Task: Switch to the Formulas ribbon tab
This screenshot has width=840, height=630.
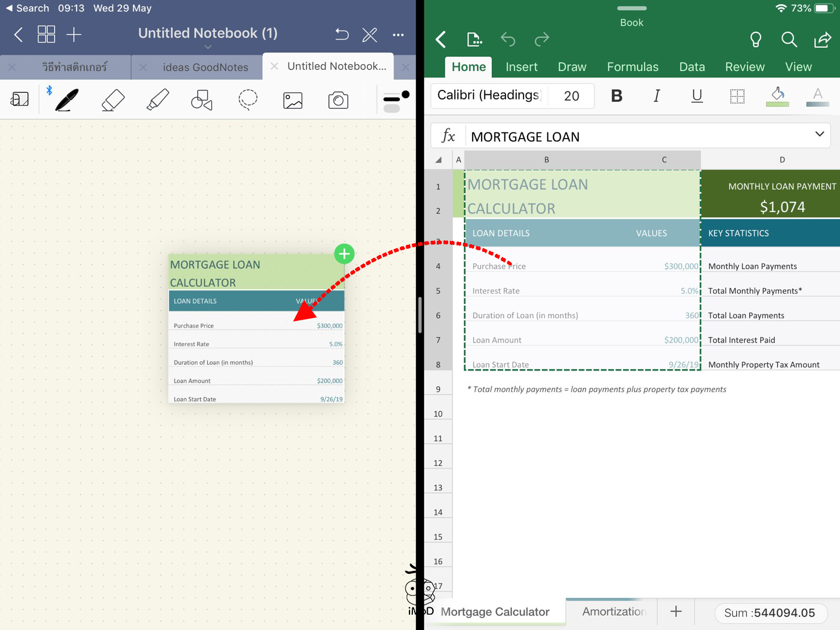Action: pos(632,67)
